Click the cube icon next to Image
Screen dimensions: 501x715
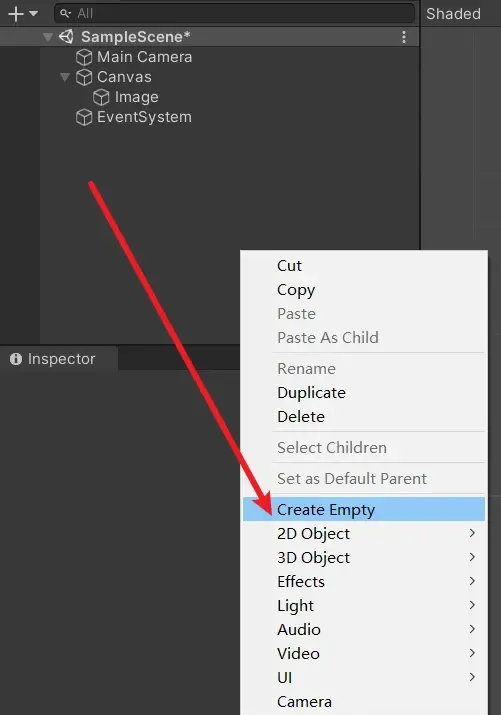[x=101, y=97]
